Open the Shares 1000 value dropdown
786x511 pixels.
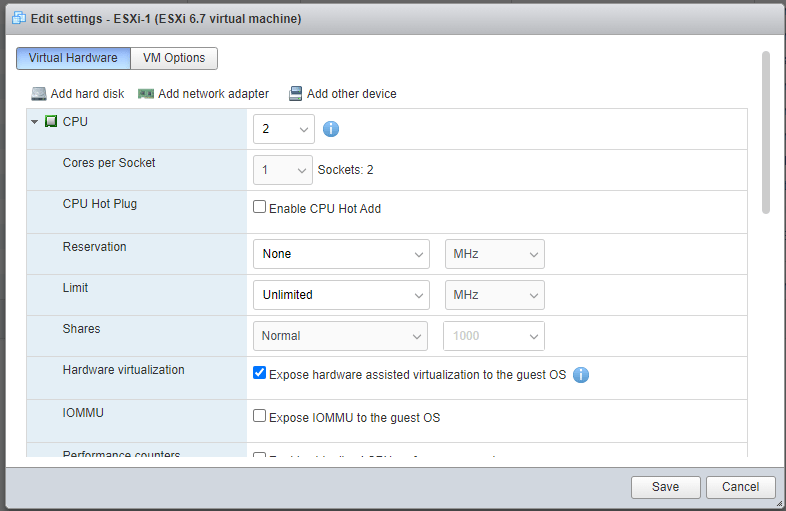tap(494, 336)
